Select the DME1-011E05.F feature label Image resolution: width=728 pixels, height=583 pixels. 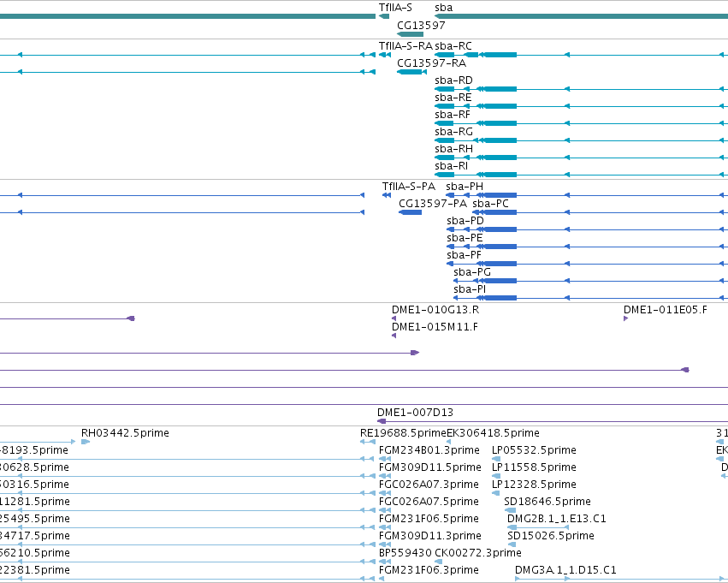pos(666,310)
